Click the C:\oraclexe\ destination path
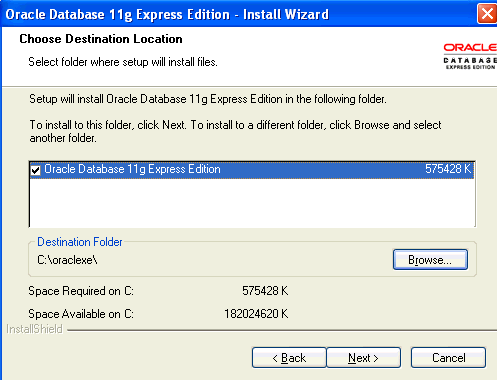 click(67, 260)
